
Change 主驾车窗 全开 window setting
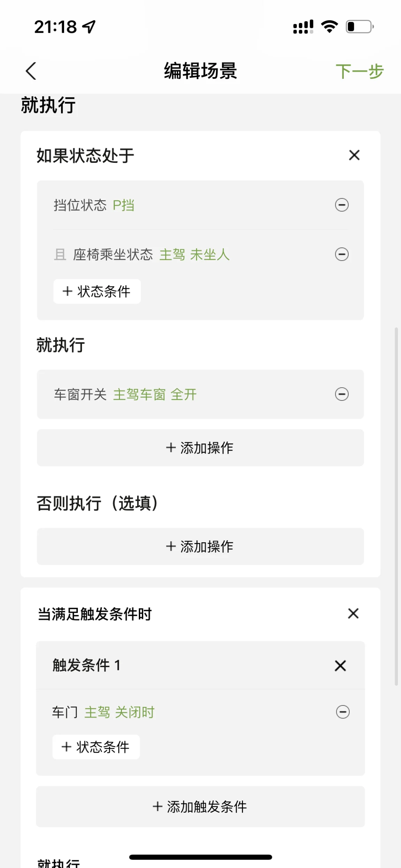[x=155, y=394]
